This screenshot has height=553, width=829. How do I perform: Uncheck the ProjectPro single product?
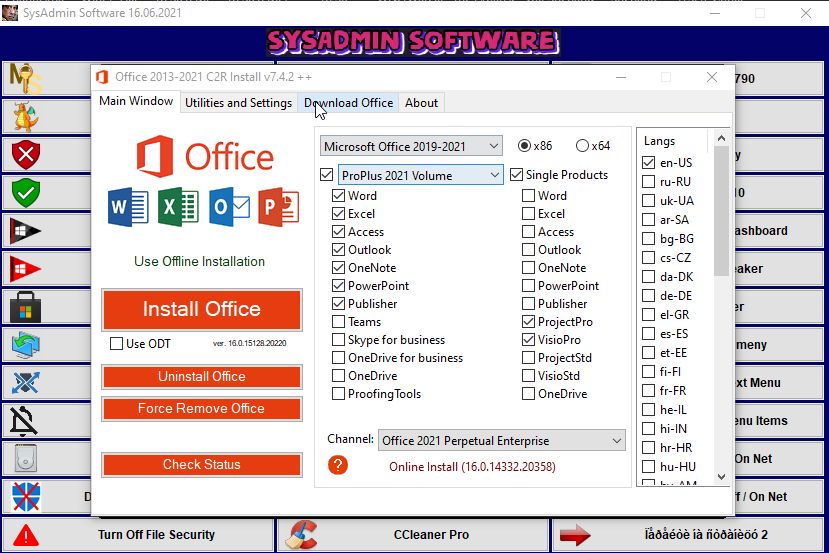click(528, 321)
